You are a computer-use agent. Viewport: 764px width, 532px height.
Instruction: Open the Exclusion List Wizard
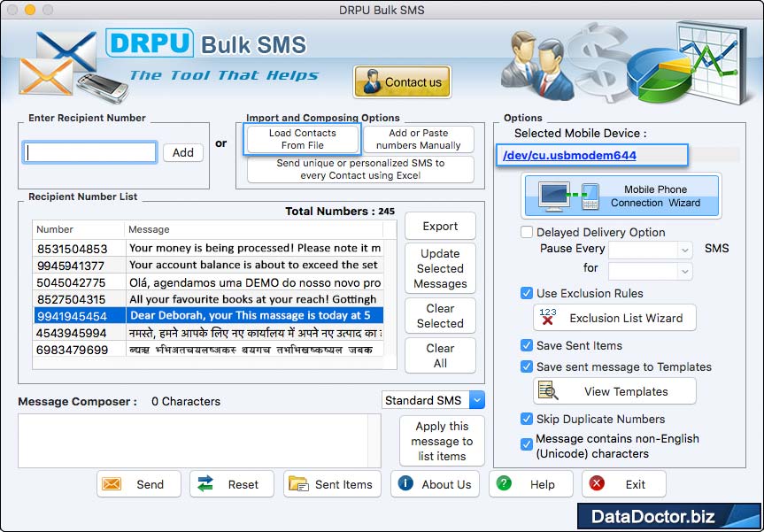click(614, 318)
